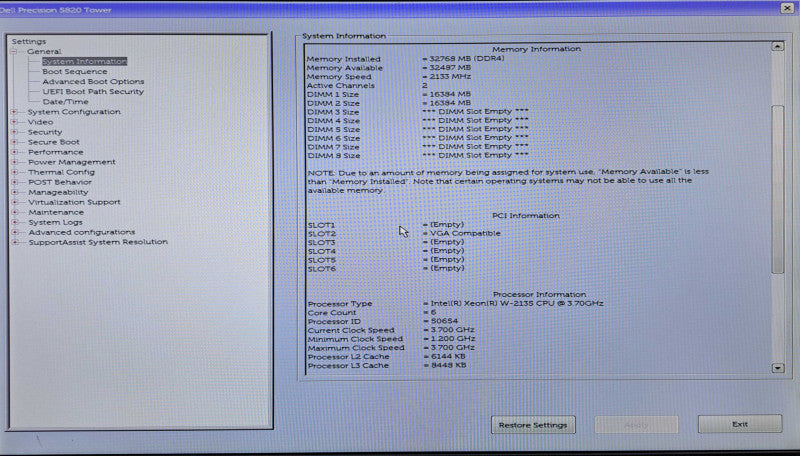Image resolution: width=800 pixels, height=456 pixels.
Task: Select the Virtualization Support label
Action: 74,202
